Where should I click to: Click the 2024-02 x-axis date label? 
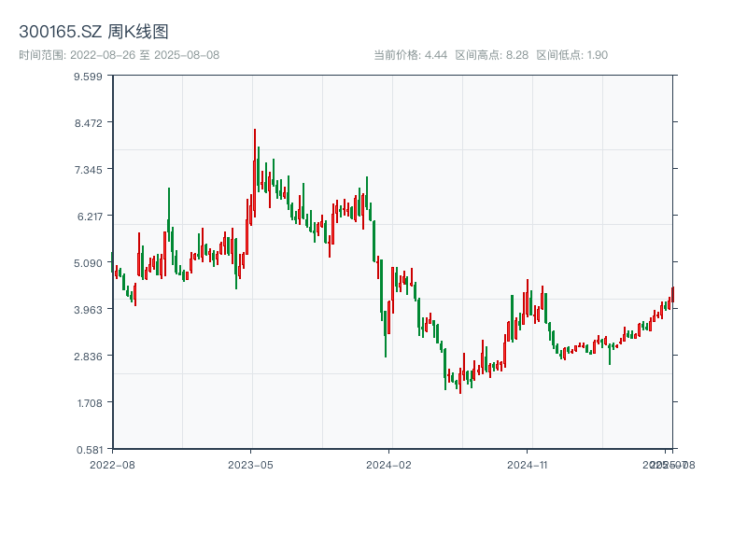coord(389,464)
